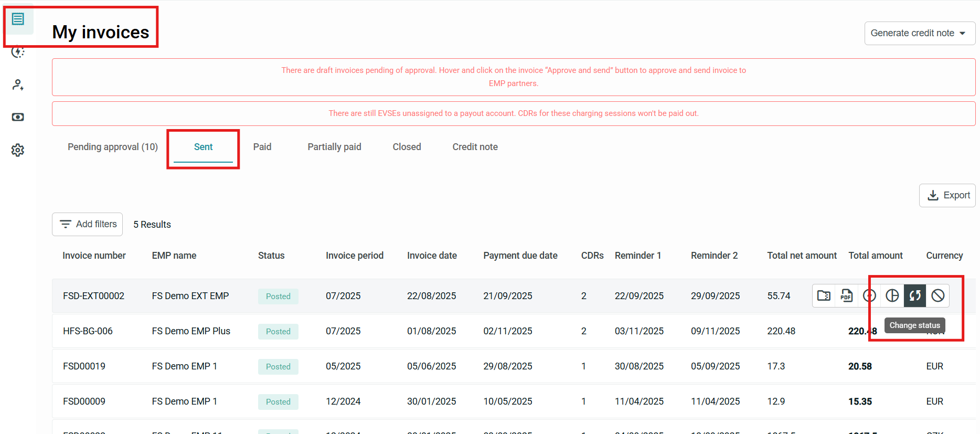Sort by Invoice number column header
Screen dimensions: 980x434
coord(94,256)
